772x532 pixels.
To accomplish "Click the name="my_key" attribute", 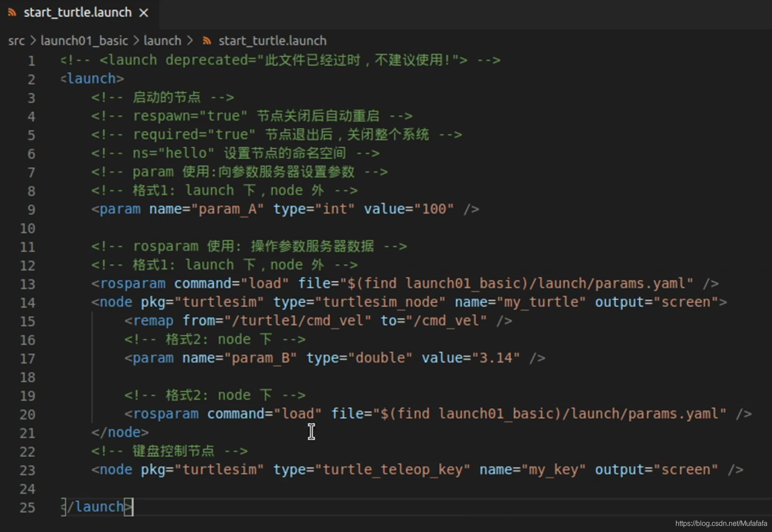I will [x=532, y=470].
